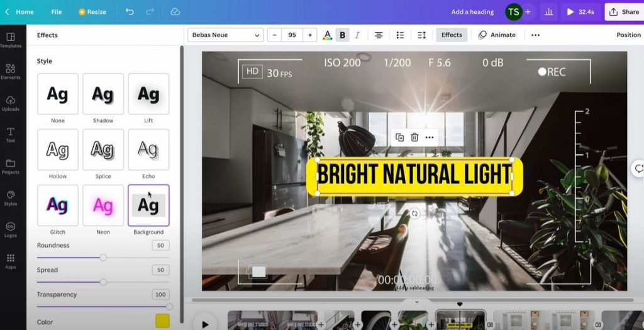Click the timeline playhead marker
This screenshot has width=644, height=330.
(460, 304)
